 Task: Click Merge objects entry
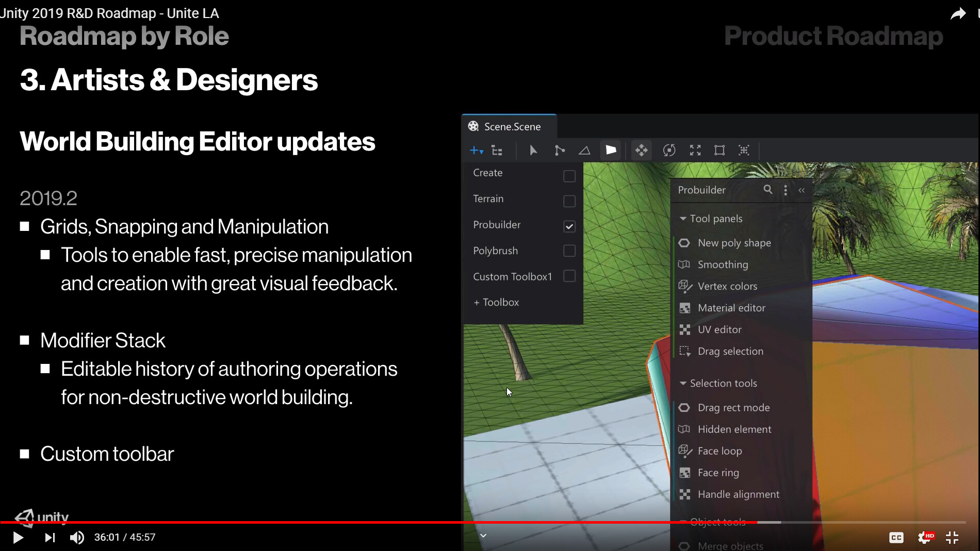pos(730,545)
